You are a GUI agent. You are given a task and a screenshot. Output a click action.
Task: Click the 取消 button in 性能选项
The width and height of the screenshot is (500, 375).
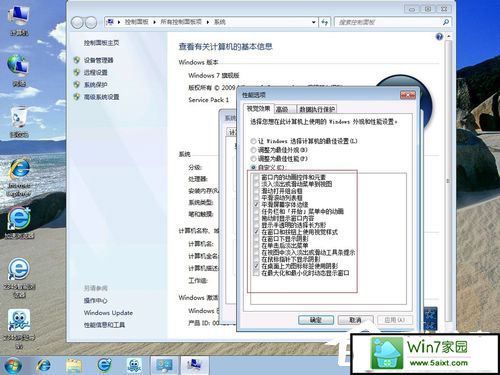355,320
